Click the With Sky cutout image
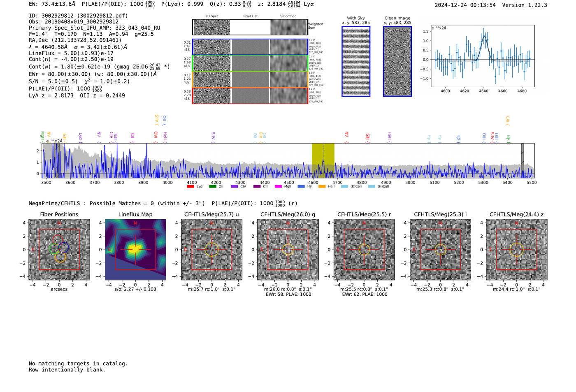The width and height of the screenshot is (576, 392). click(356, 61)
